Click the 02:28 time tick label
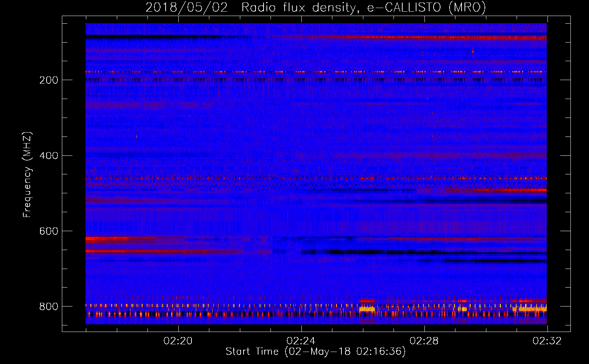 [x=424, y=341]
